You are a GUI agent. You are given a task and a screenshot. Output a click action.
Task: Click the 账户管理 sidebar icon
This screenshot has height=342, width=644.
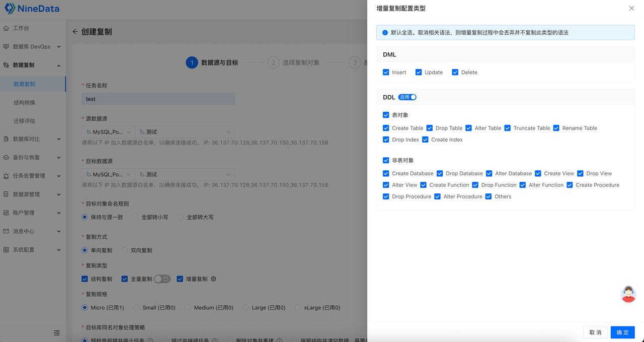pos(6,213)
